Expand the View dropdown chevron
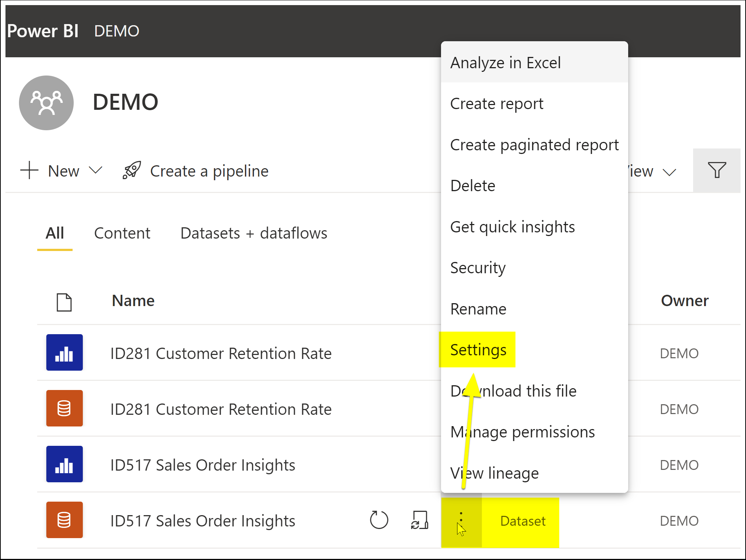The width and height of the screenshot is (746, 560). 669,172
